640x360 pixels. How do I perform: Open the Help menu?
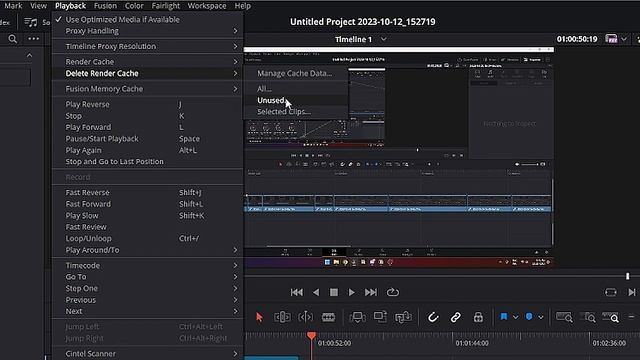[x=242, y=6]
